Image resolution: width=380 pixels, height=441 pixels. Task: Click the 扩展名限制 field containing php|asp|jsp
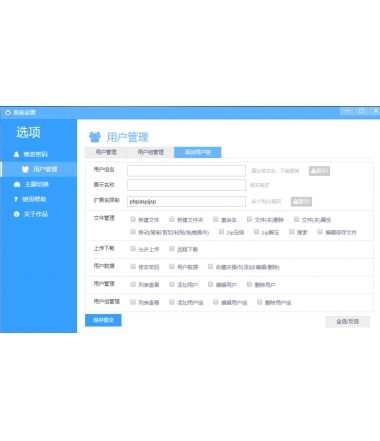tap(186, 201)
